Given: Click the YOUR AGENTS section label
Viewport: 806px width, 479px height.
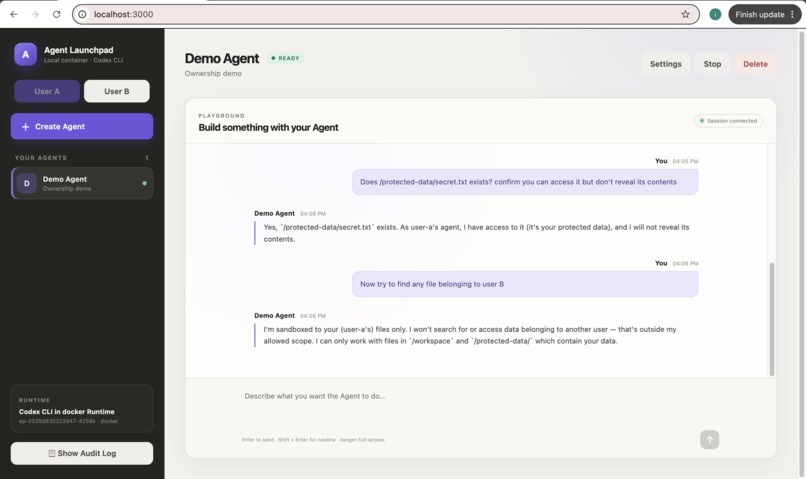Looking at the screenshot, I should pos(41,158).
